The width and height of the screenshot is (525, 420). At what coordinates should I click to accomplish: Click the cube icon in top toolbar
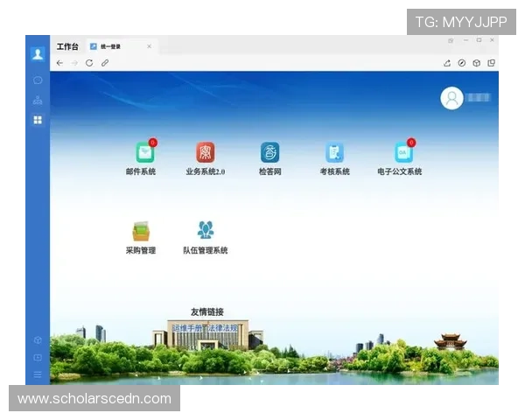point(477,63)
